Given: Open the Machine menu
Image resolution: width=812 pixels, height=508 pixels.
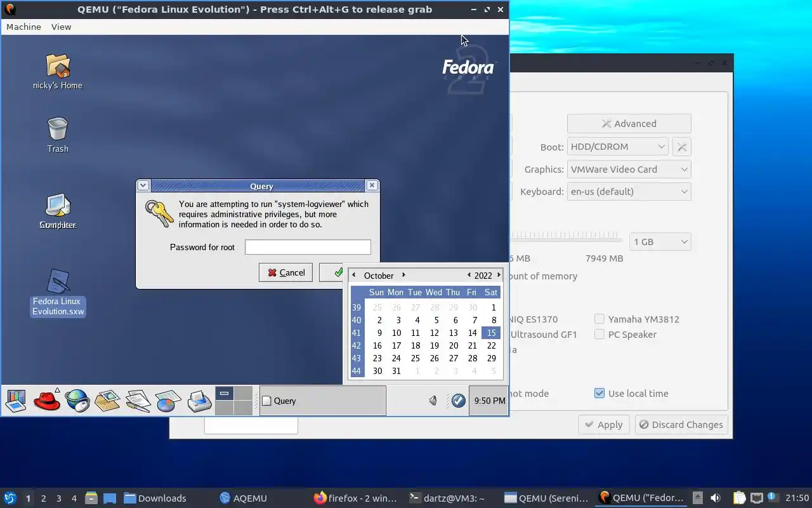Looking at the screenshot, I should pos(23,27).
